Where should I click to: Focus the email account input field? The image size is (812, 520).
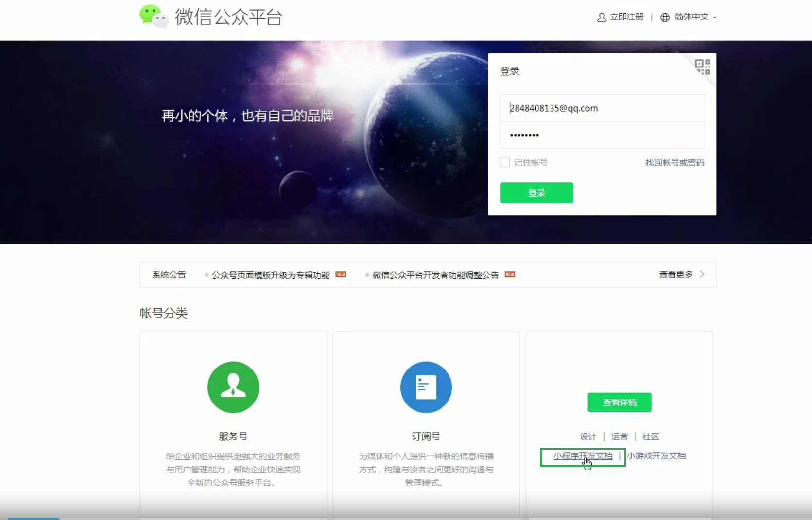tap(602, 108)
